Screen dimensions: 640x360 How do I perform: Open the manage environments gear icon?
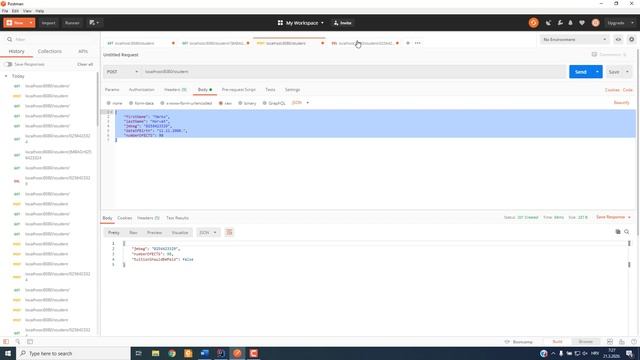click(631, 40)
